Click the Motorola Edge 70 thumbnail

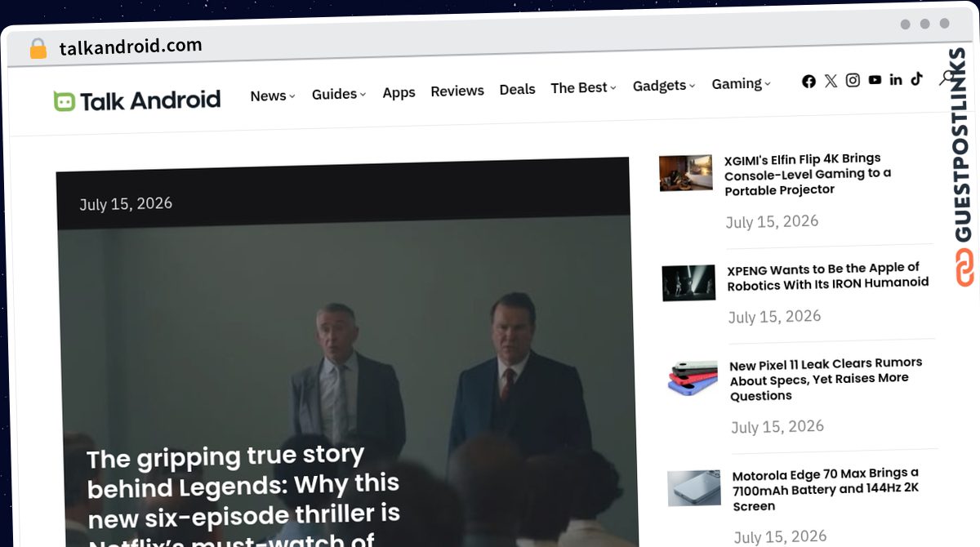694,488
